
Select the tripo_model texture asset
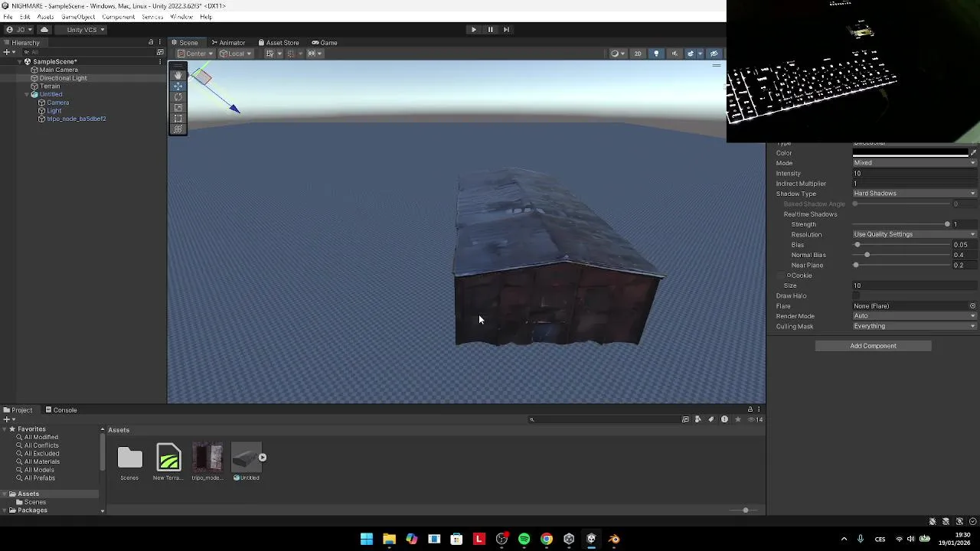point(207,458)
